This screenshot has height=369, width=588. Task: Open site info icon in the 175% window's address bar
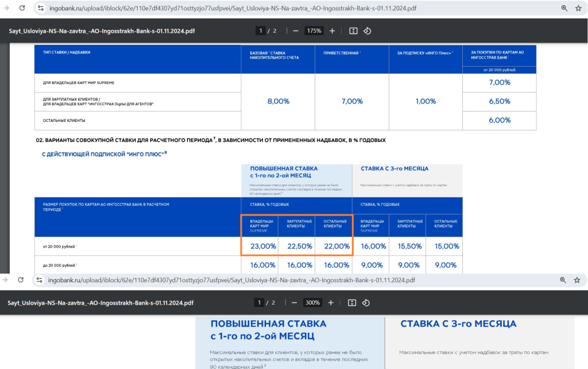(x=40, y=8)
